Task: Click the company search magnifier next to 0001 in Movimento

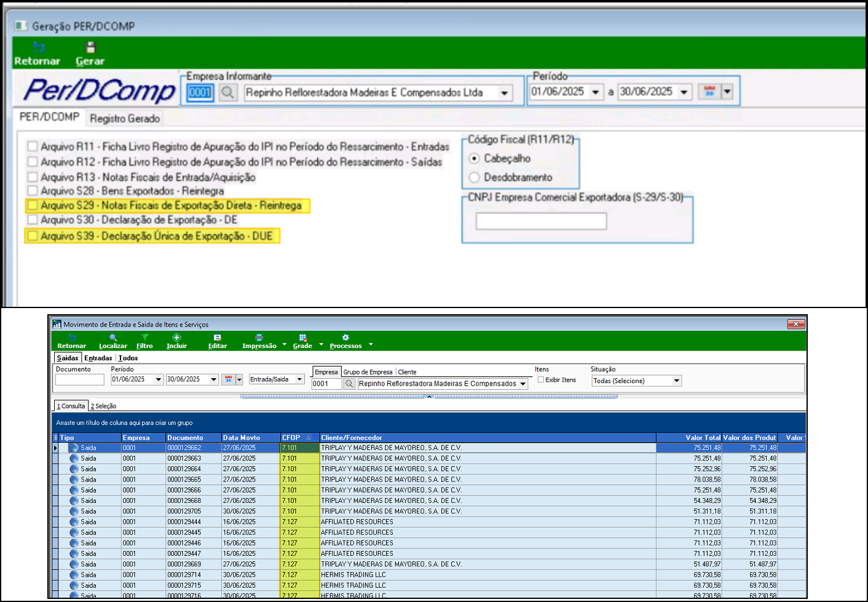Action: [349, 384]
